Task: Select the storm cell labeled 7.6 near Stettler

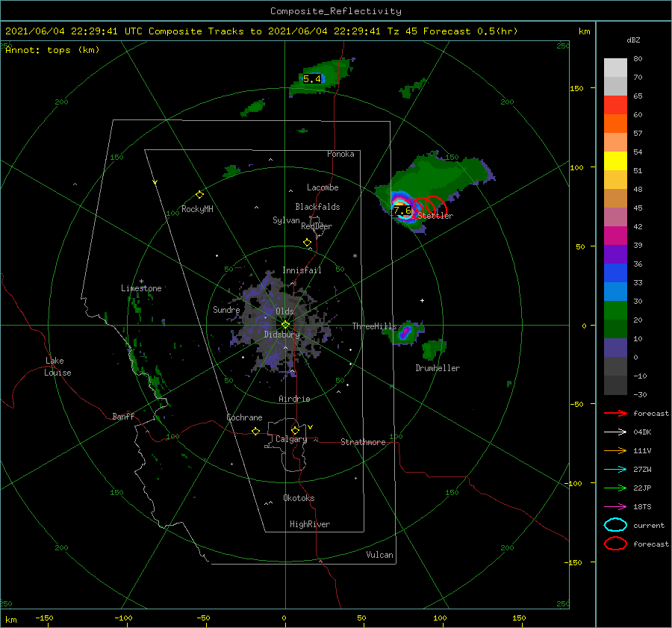Action: (402, 210)
